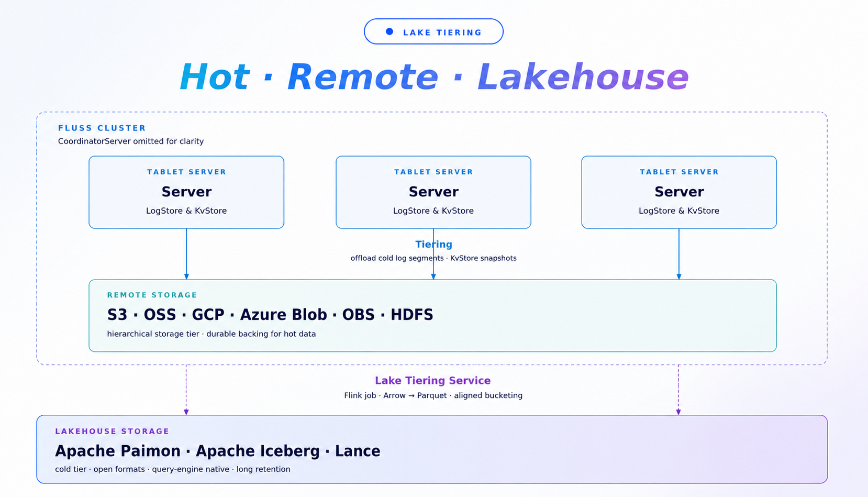The image size is (868, 497).
Task: Click "OSS" in the remote storage list
Action: [x=160, y=315]
